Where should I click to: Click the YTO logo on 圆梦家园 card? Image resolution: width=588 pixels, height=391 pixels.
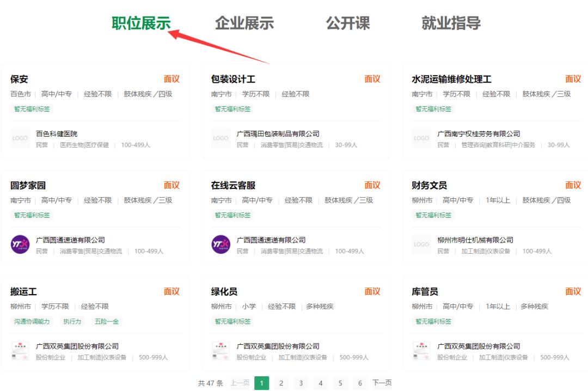coord(20,243)
